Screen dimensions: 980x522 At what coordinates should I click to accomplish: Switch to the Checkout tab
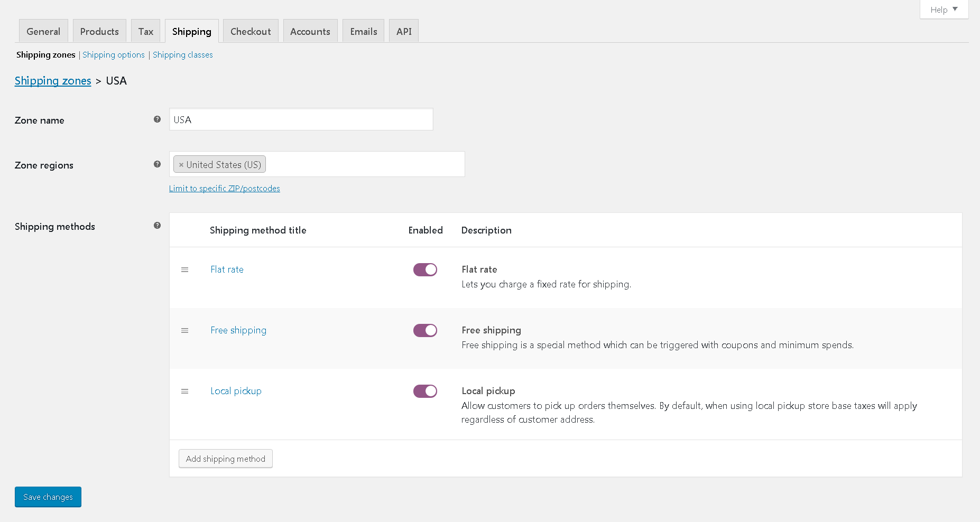[250, 31]
